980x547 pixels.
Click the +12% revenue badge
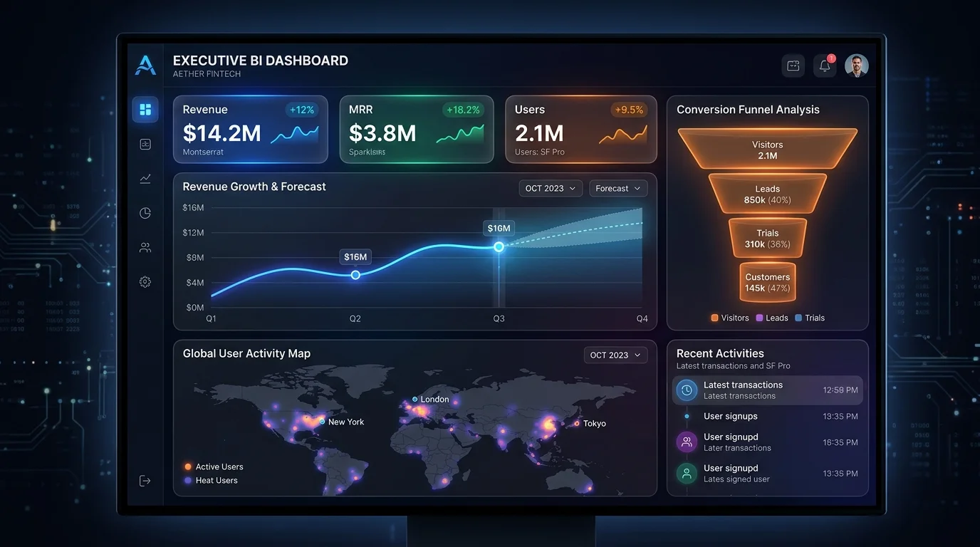[302, 110]
